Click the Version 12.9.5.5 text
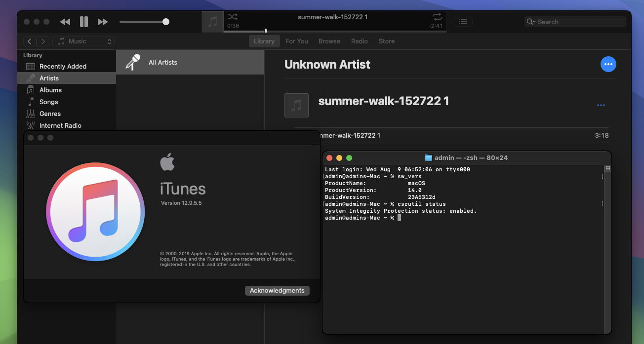Viewport: 644px width, 344px height. click(x=181, y=203)
